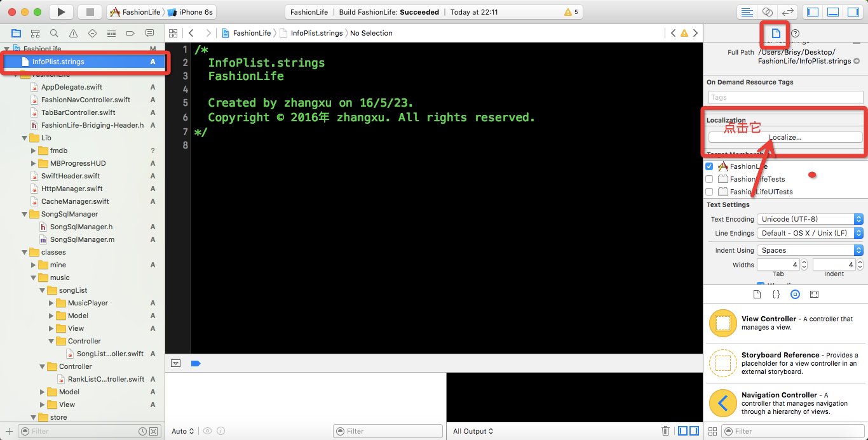Select the FashionLife scheme
The image size is (868, 440).
pyautogui.click(x=135, y=12)
